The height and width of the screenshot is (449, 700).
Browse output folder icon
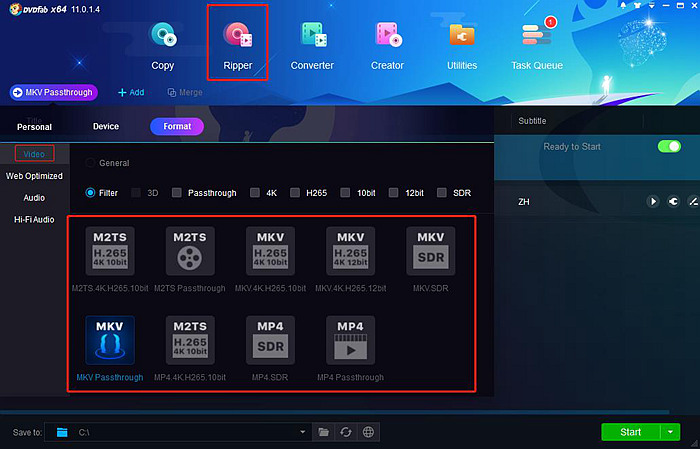point(323,432)
